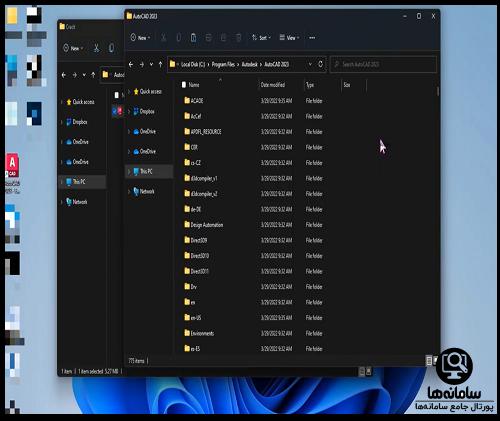This screenshot has height=421, width=500.
Task: Select Quick access in the Crack window
Action: pos(80,102)
